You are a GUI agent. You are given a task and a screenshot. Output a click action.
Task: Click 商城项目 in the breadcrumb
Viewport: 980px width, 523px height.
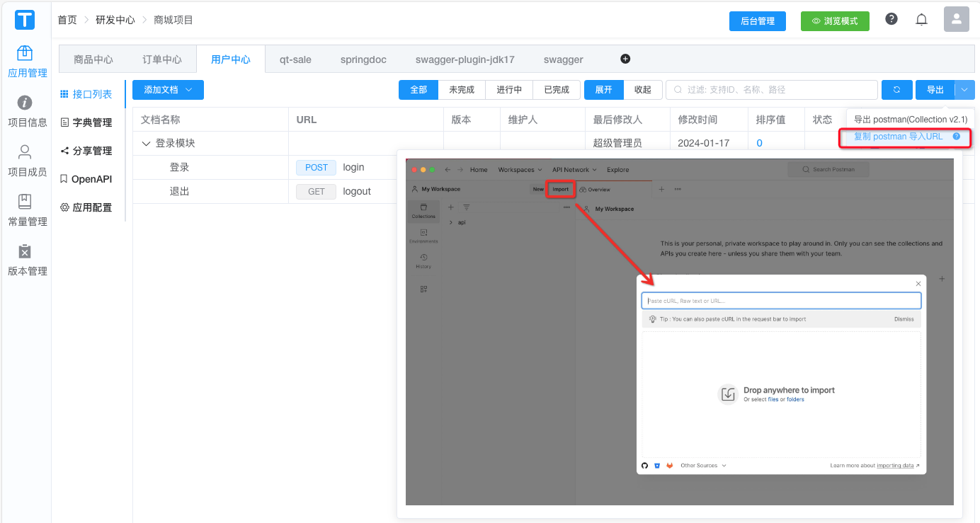pos(173,20)
